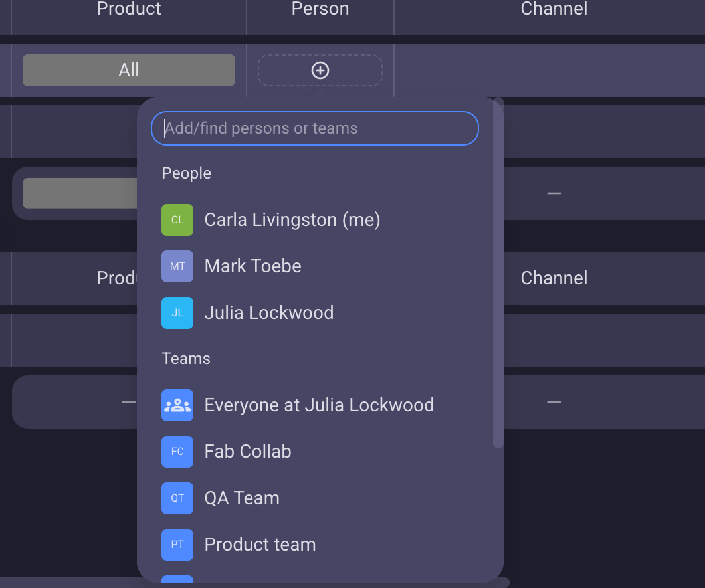Screen dimensions: 705x588
Task: Select the name Carla Livingston (me)
Action: coord(292,220)
